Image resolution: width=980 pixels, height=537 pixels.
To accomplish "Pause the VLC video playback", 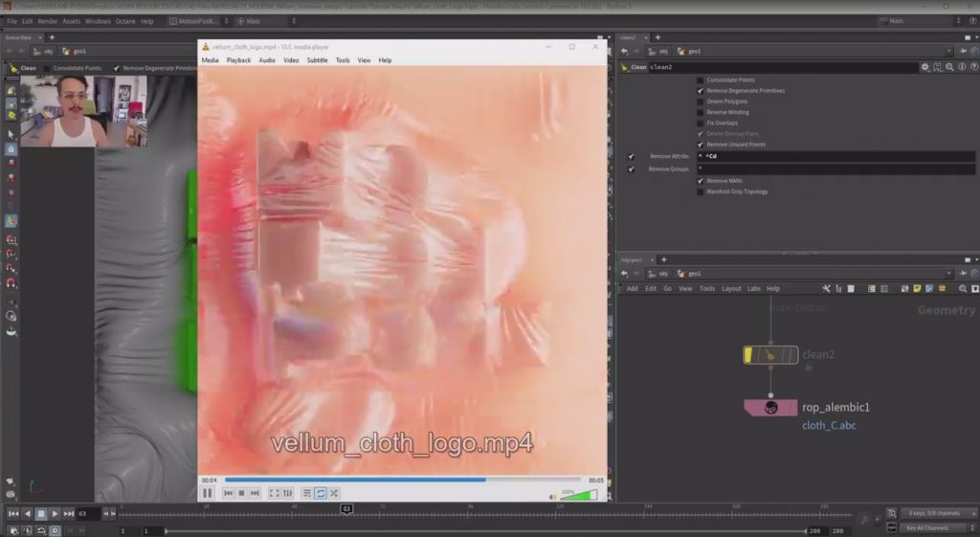I will coord(208,493).
